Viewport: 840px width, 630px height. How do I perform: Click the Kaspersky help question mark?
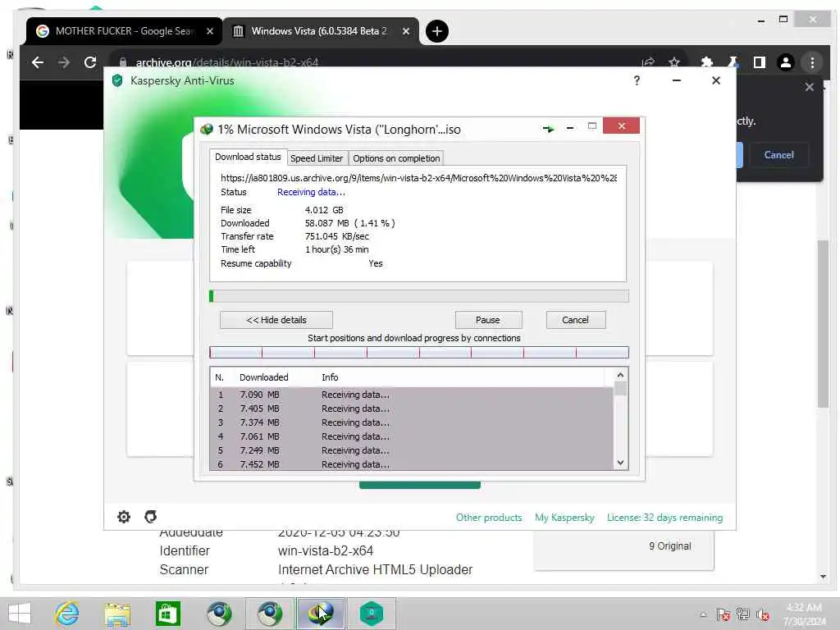coord(637,80)
